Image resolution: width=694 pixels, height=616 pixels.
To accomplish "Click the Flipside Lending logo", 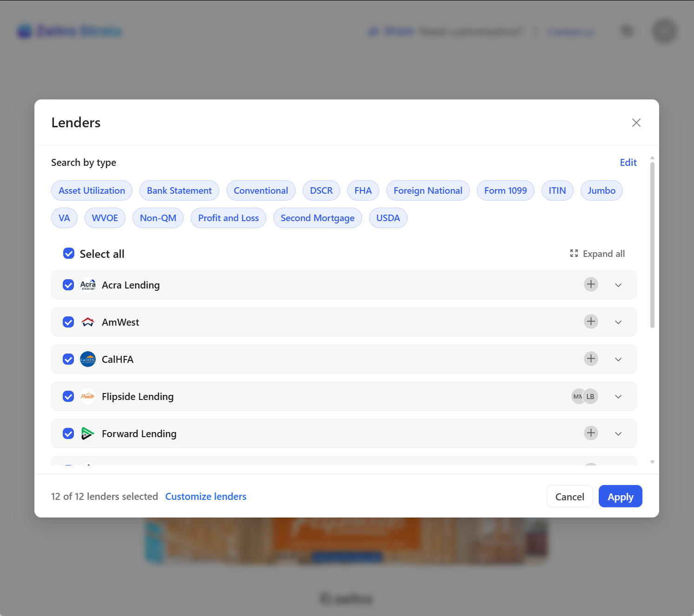I will point(88,396).
